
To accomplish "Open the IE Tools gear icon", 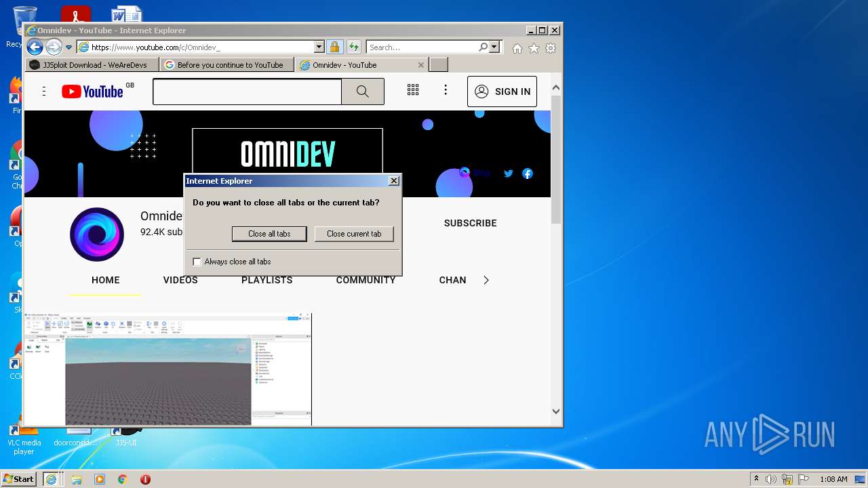I will click(551, 48).
